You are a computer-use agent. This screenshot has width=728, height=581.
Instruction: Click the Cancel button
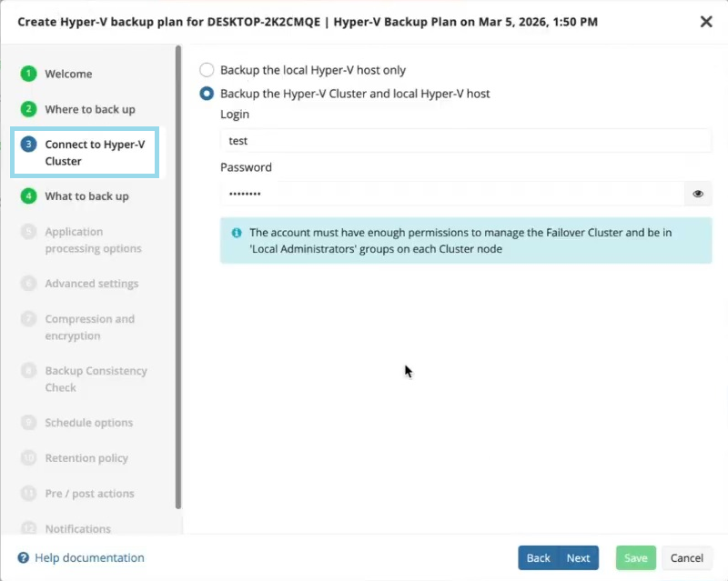(687, 557)
